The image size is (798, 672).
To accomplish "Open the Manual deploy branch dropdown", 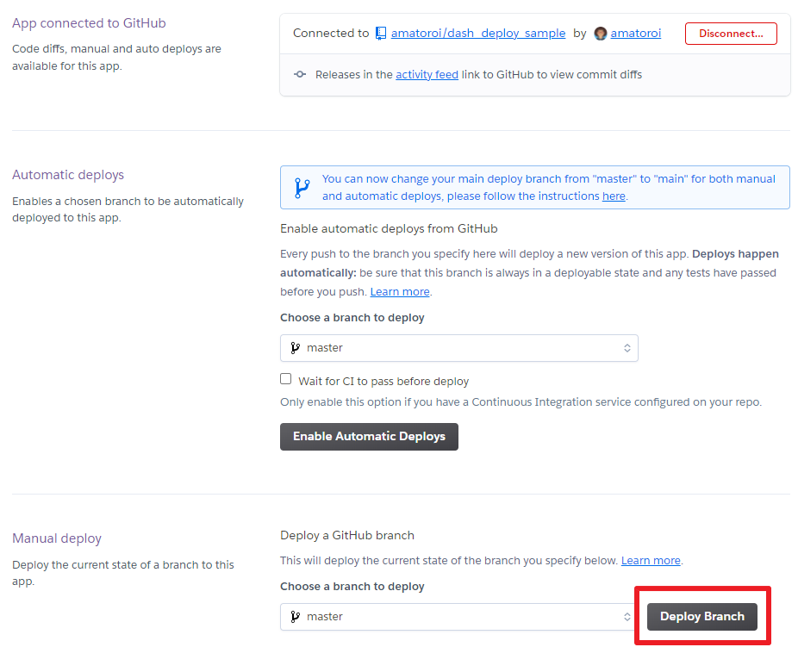I will (x=458, y=617).
